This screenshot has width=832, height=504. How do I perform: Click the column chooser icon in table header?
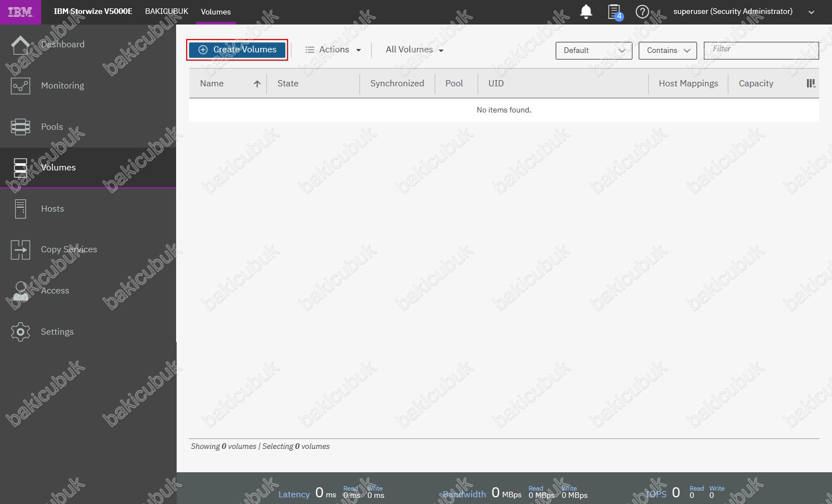[811, 84]
